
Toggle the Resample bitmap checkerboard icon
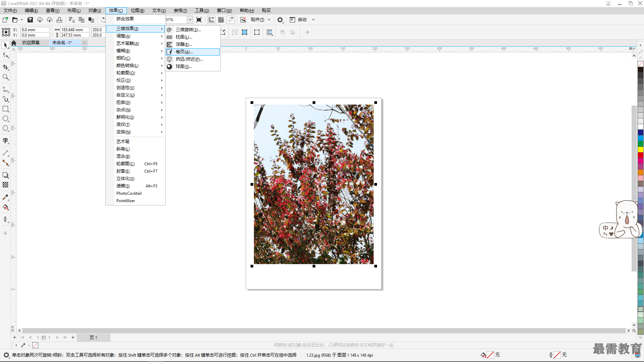point(245,32)
